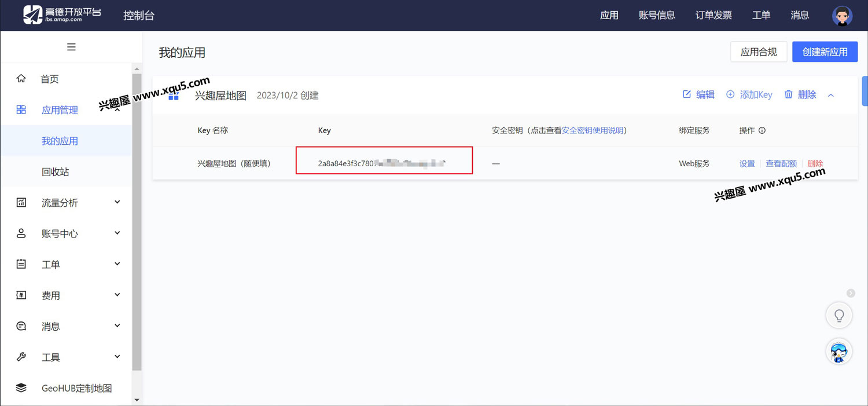Click the 编辑 link for 兴趣屋地图
868x406 pixels.
coord(705,94)
